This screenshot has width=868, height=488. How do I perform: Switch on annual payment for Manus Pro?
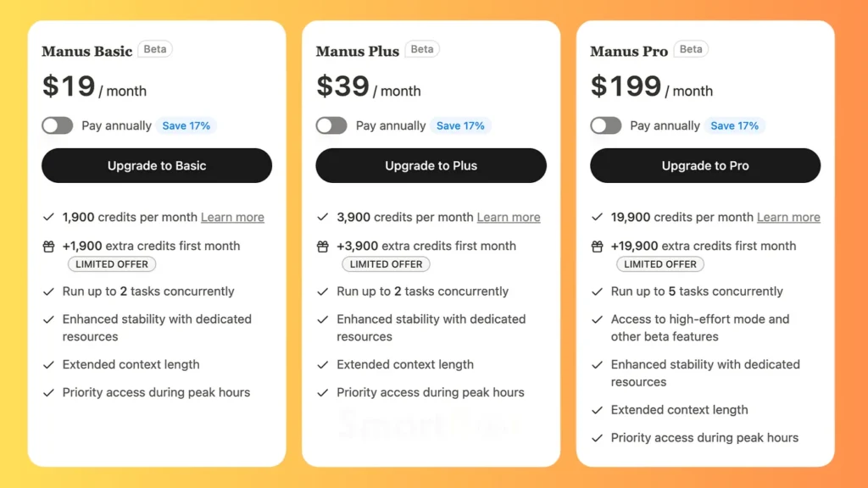(x=606, y=125)
